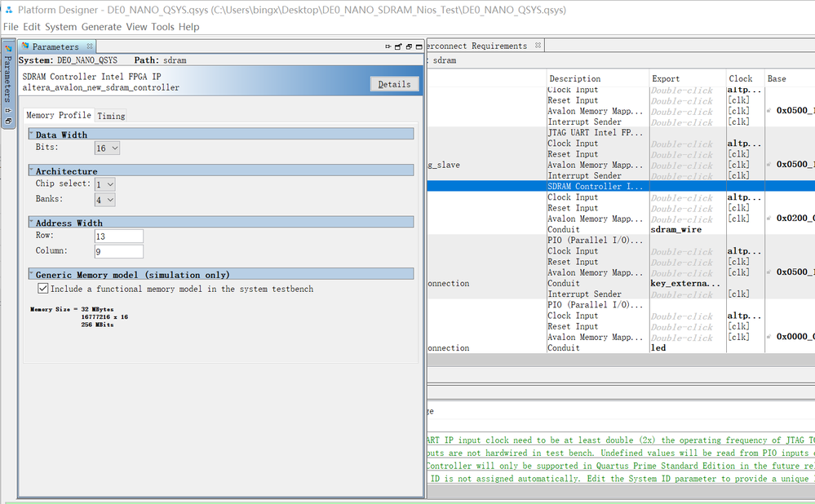
Task: Click the Parameters panel pin icon in header
Action: (x=387, y=46)
